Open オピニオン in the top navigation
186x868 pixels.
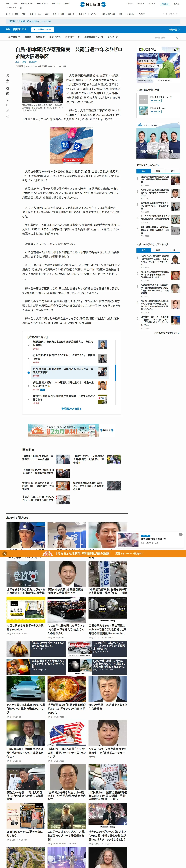tap(131, 14)
